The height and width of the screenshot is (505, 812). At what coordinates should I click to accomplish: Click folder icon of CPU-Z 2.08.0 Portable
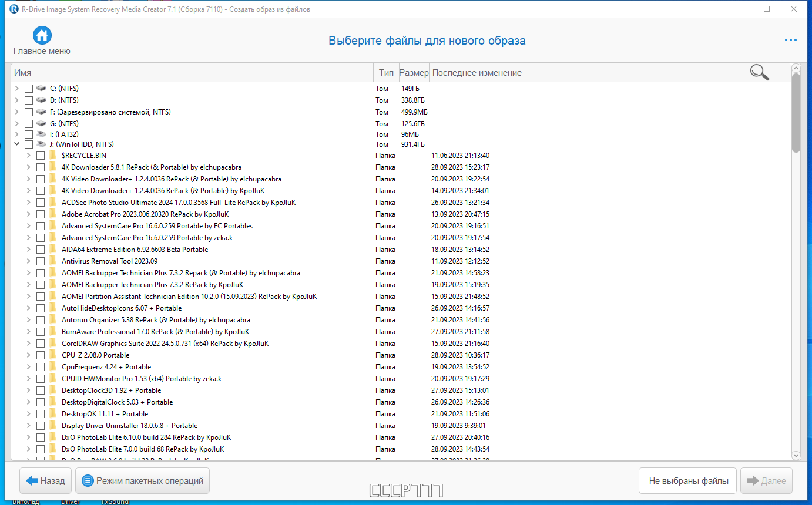tap(53, 355)
